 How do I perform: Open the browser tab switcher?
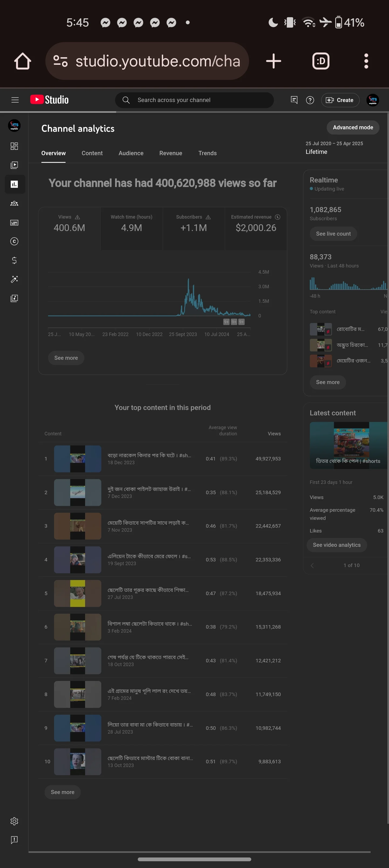click(x=320, y=61)
